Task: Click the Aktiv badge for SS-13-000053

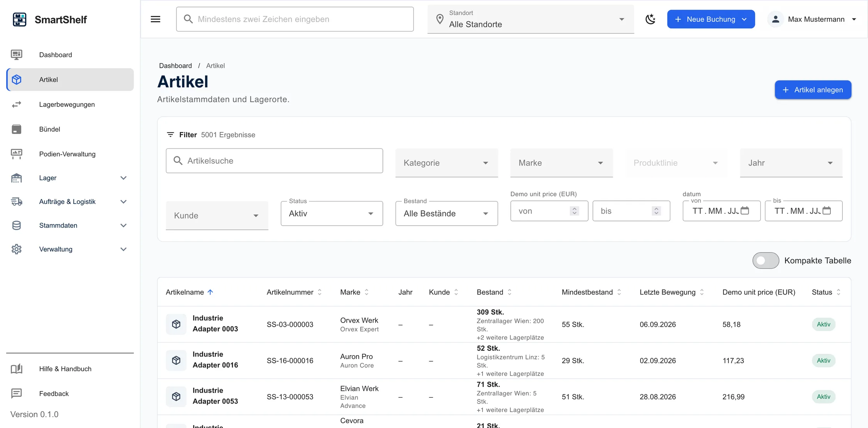Action: coord(823,397)
